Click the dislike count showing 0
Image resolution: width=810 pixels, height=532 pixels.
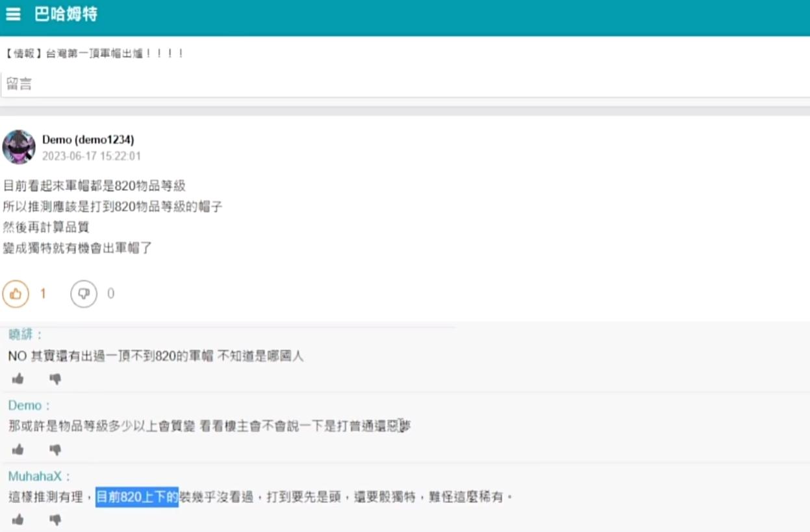(x=110, y=294)
